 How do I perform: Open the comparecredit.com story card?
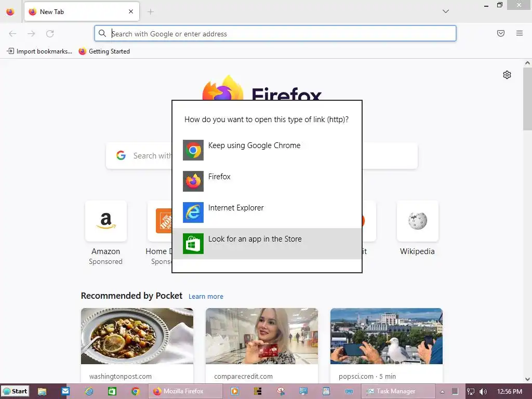(262, 345)
